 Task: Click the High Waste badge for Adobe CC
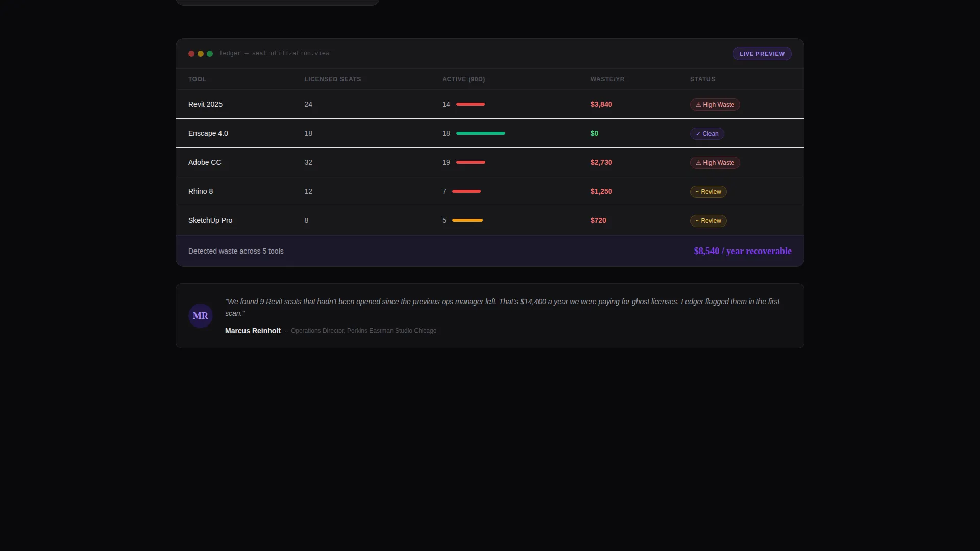click(x=715, y=163)
